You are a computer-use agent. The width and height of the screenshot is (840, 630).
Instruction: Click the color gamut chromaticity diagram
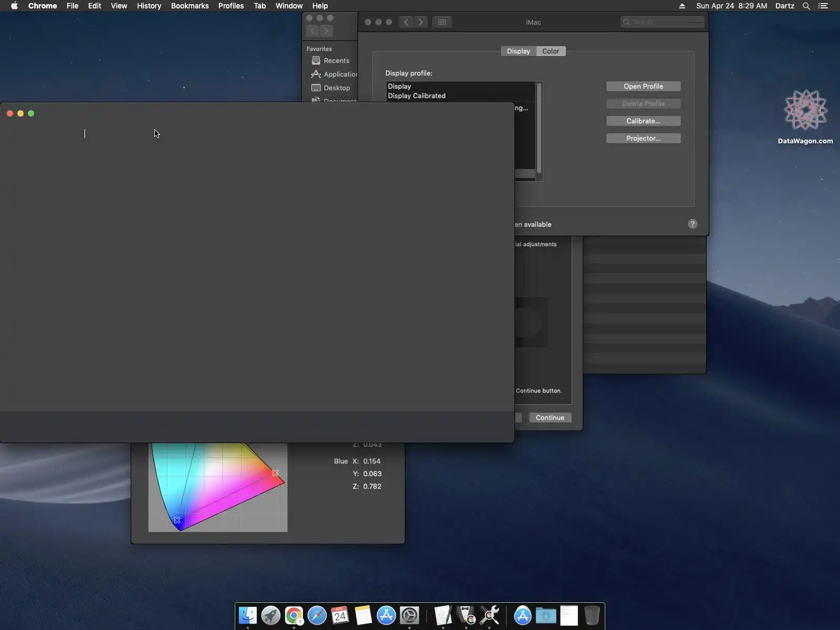click(218, 487)
